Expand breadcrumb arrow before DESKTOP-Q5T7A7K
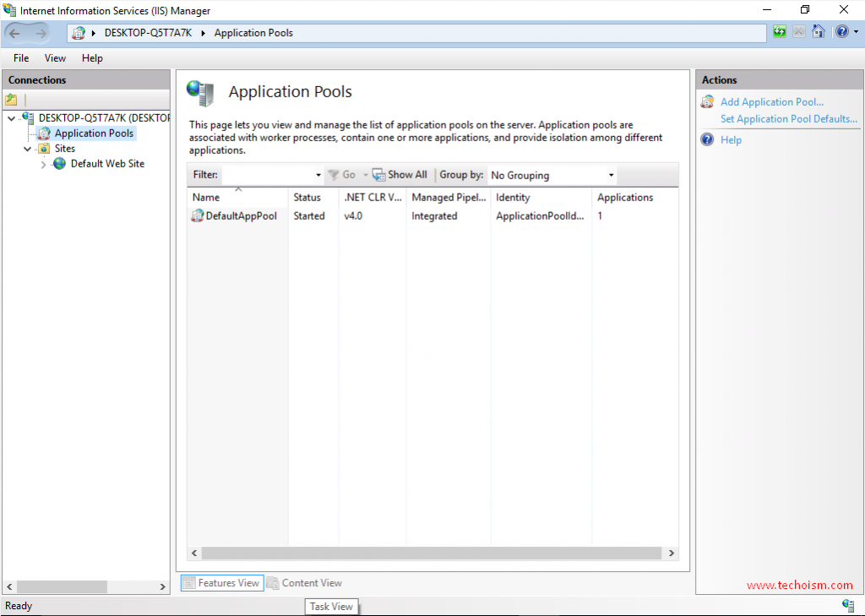The image size is (865, 616). click(x=93, y=33)
